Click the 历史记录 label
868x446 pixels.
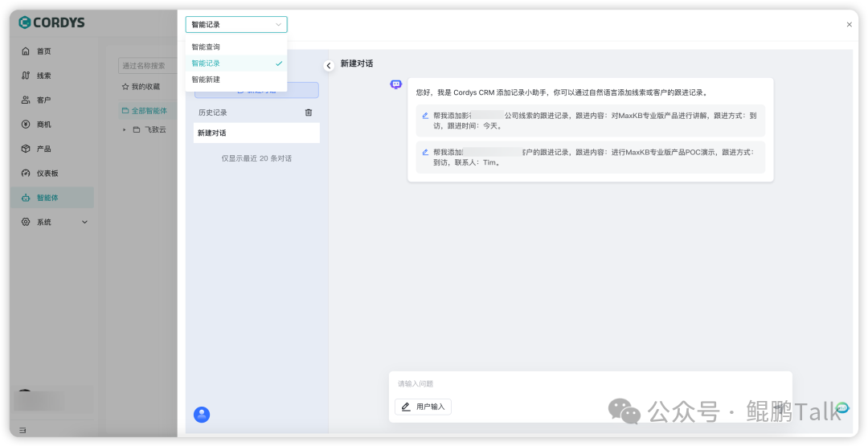coord(213,113)
